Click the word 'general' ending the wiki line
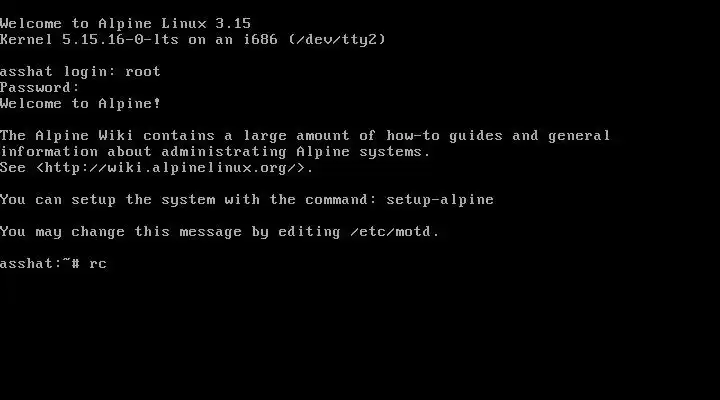The height and width of the screenshot is (400, 720). 579,135
